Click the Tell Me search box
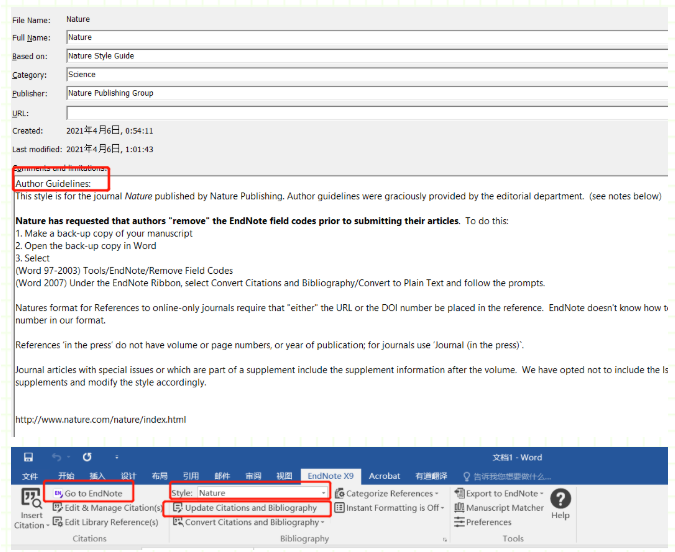Viewport: 675px width, 552px height. coord(507,476)
